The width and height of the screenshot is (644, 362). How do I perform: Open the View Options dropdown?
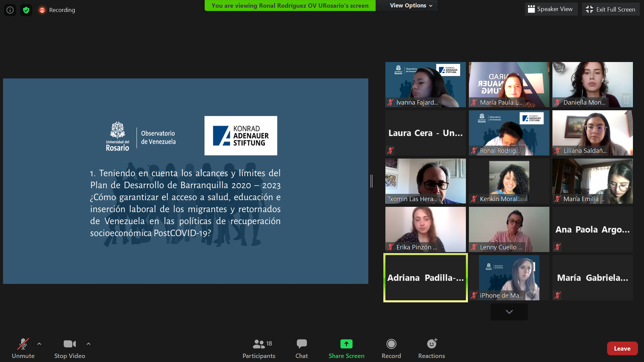[x=411, y=5]
